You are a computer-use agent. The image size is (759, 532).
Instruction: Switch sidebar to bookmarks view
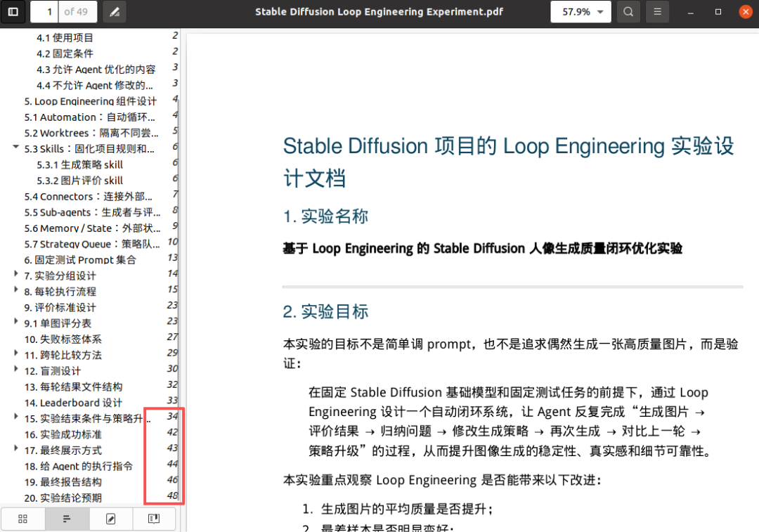154,519
